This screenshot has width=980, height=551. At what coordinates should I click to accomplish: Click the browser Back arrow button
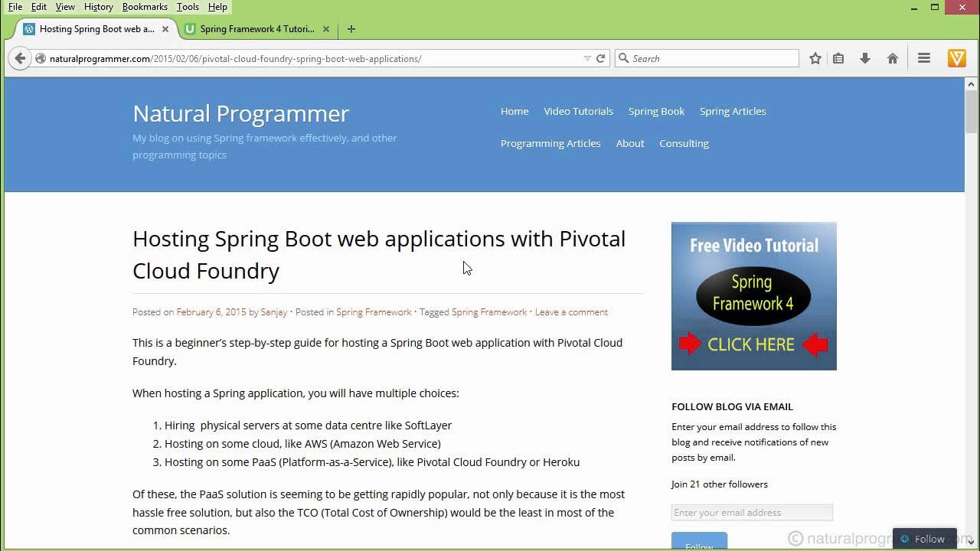click(x=20, y=58)
